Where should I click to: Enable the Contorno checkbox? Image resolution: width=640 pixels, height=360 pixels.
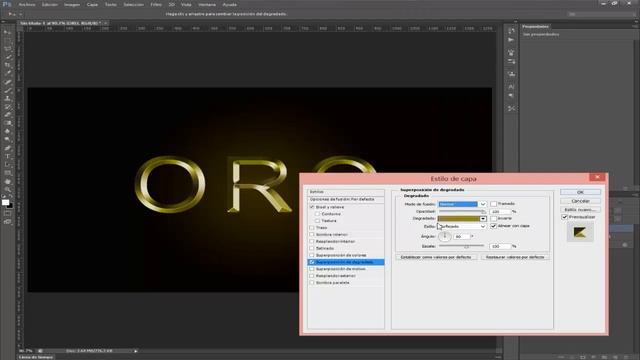(x=317, y=214)
